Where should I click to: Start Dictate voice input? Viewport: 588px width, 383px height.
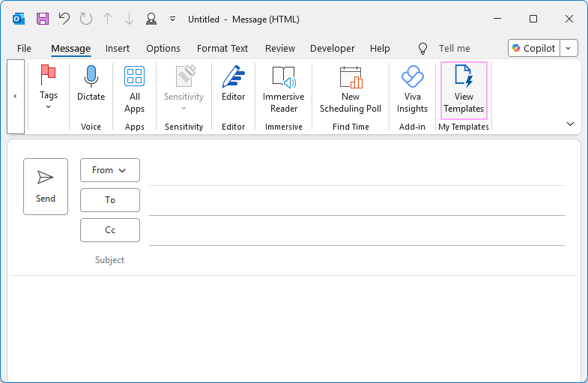[x=91, y=83]
